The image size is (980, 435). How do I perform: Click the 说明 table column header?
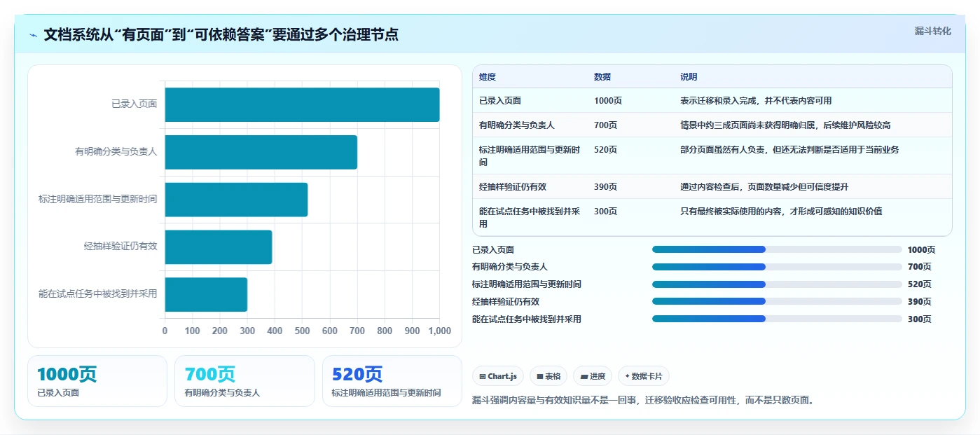tap(689, 77)
